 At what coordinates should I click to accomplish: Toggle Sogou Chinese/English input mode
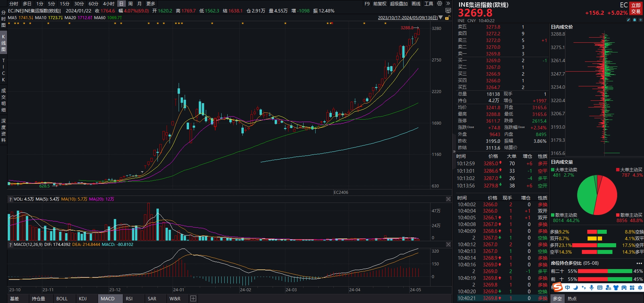(567, 288)
